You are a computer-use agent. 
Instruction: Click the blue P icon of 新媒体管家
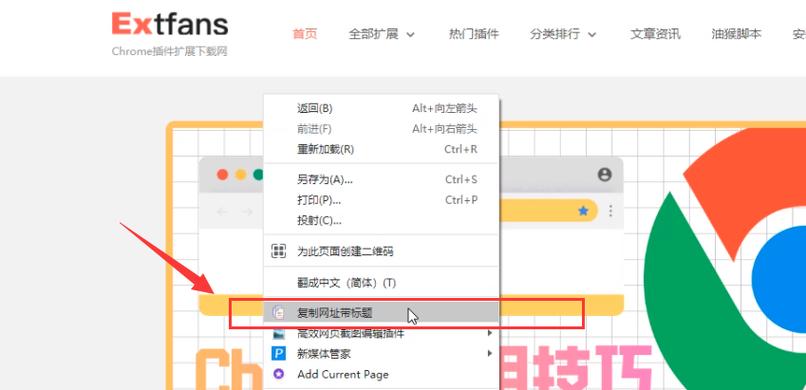click(278, 354)
